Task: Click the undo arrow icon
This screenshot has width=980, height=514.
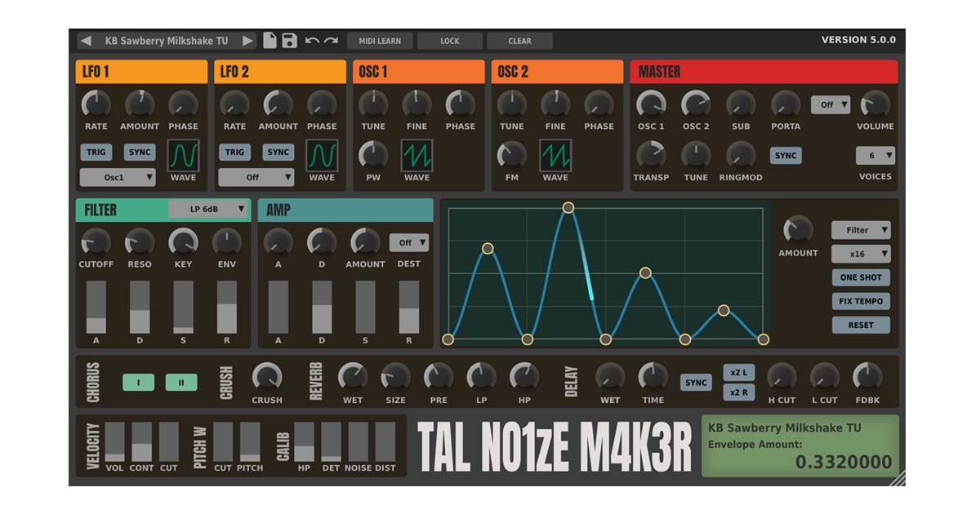Action: (x=312, y=41)
